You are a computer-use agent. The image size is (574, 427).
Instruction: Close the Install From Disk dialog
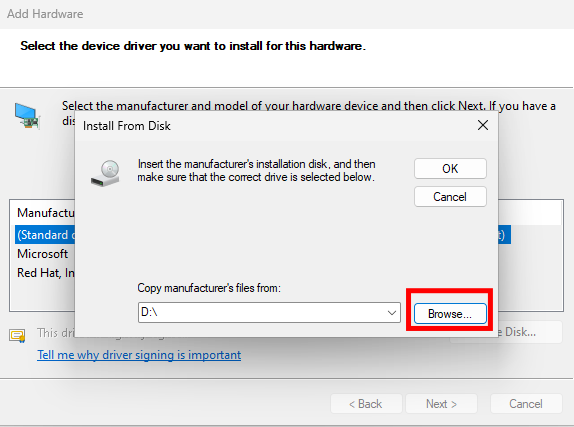[x=483, y=125]
